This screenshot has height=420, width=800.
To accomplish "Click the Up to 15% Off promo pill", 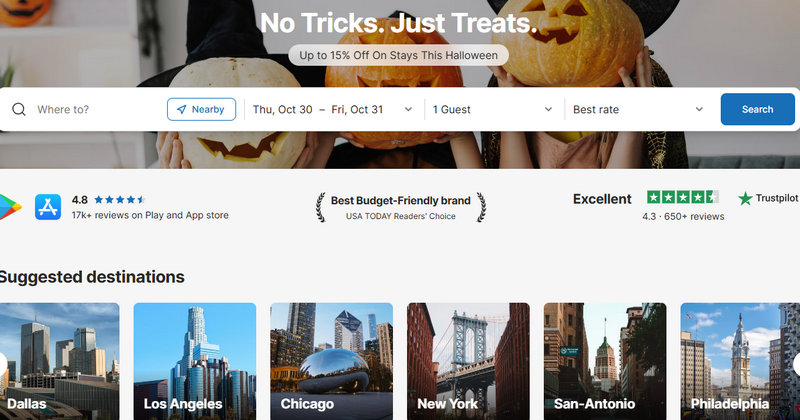I will coord(398,55).
